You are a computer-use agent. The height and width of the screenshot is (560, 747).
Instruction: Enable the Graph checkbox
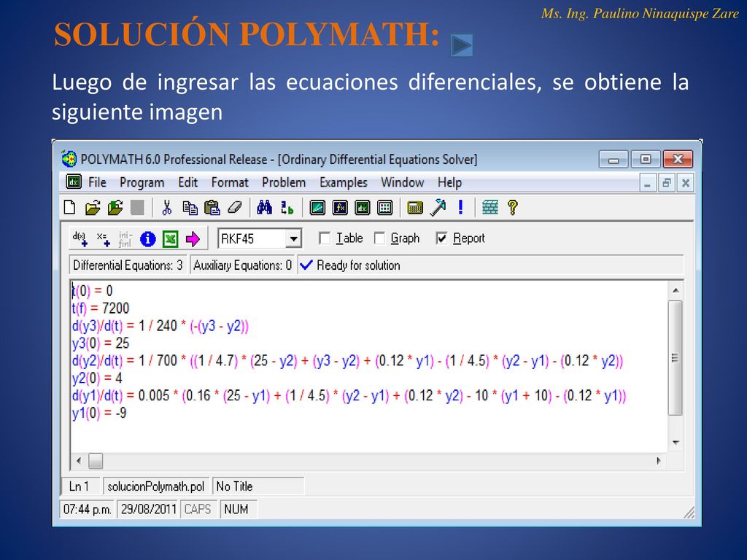(x=379, y=238)
